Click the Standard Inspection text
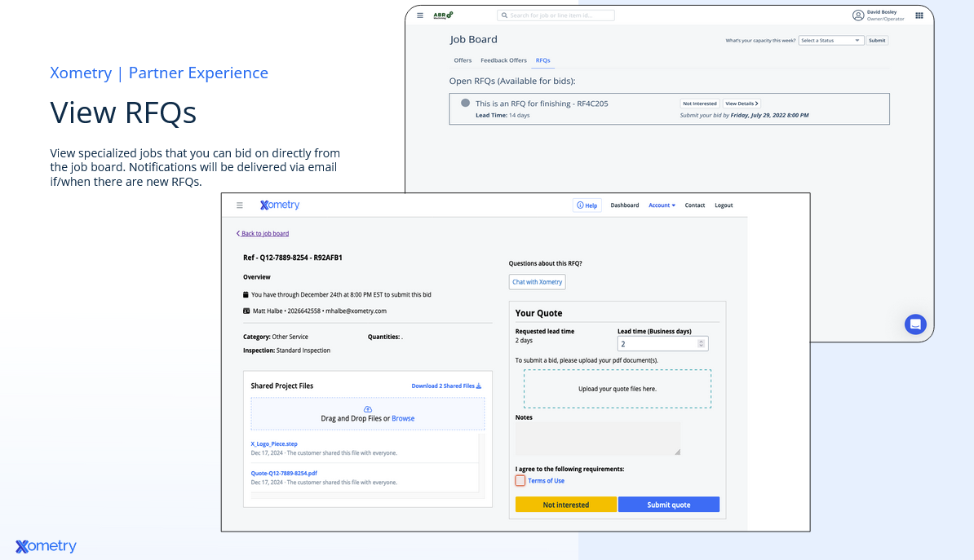 coord(303,351)
